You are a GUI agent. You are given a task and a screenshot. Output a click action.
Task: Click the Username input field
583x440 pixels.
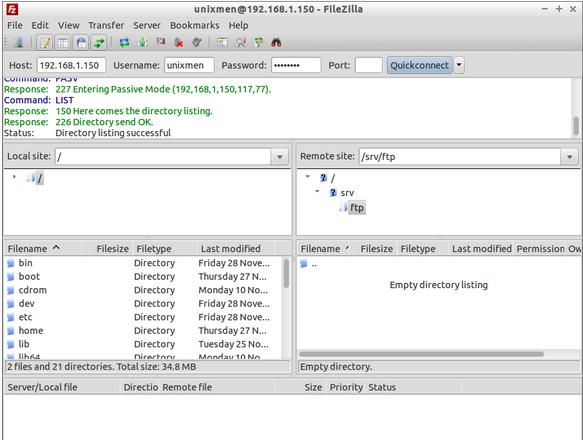click(x=189, y=65)
